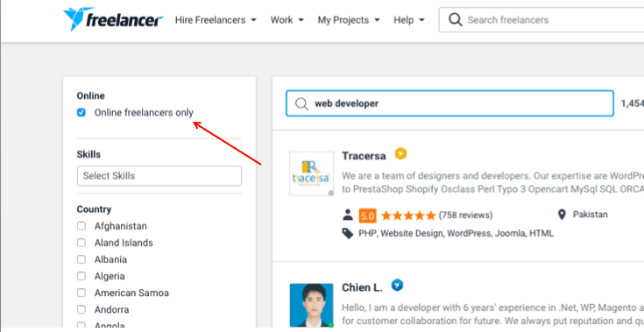644x332 pixels.
Task: Check the American Samoa country filter
Action: coord(81,293)
